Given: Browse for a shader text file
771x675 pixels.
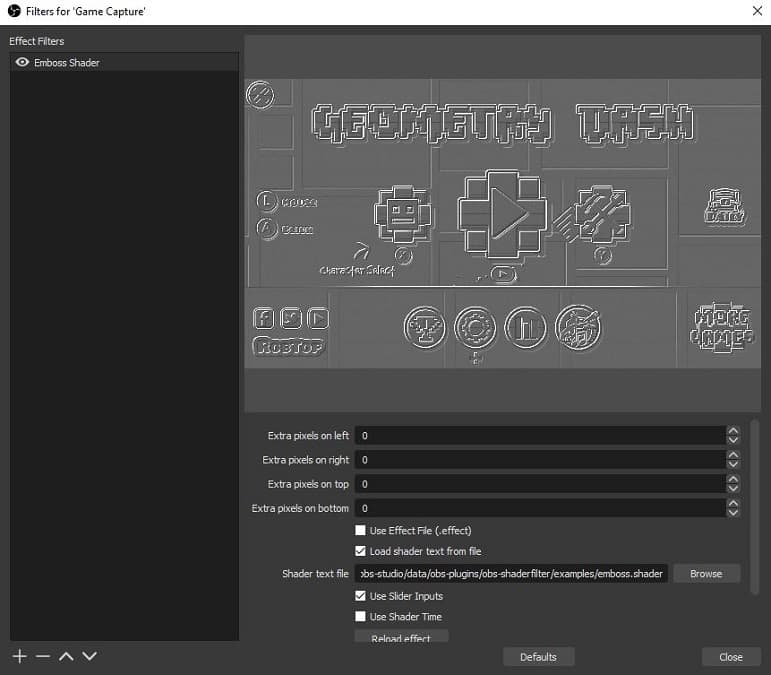Looking at the screenshot, I should [x=706, y=574].
